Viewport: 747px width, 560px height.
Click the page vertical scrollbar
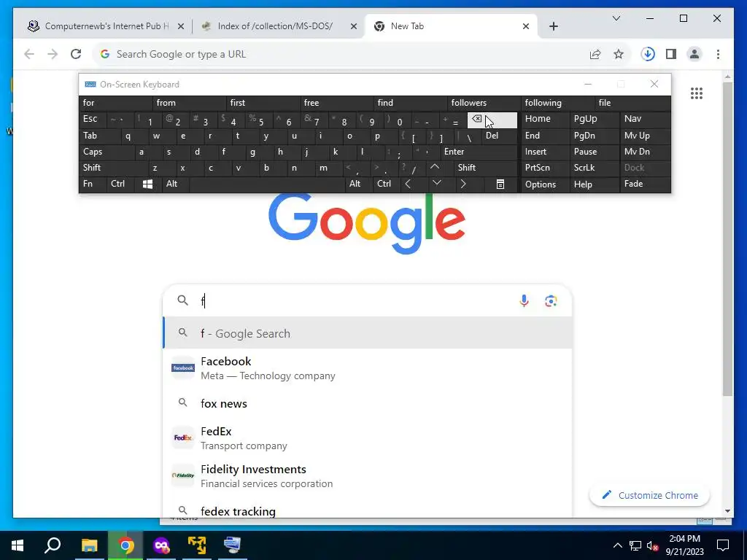tap(727, 238)
